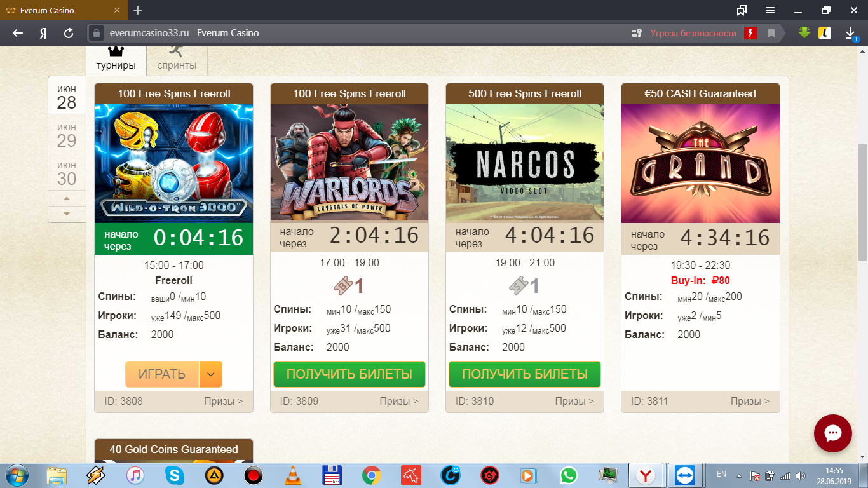
Task: Open Windows Explorer from the taskbar
Action: pyautogui.click(x=57, y=475)
